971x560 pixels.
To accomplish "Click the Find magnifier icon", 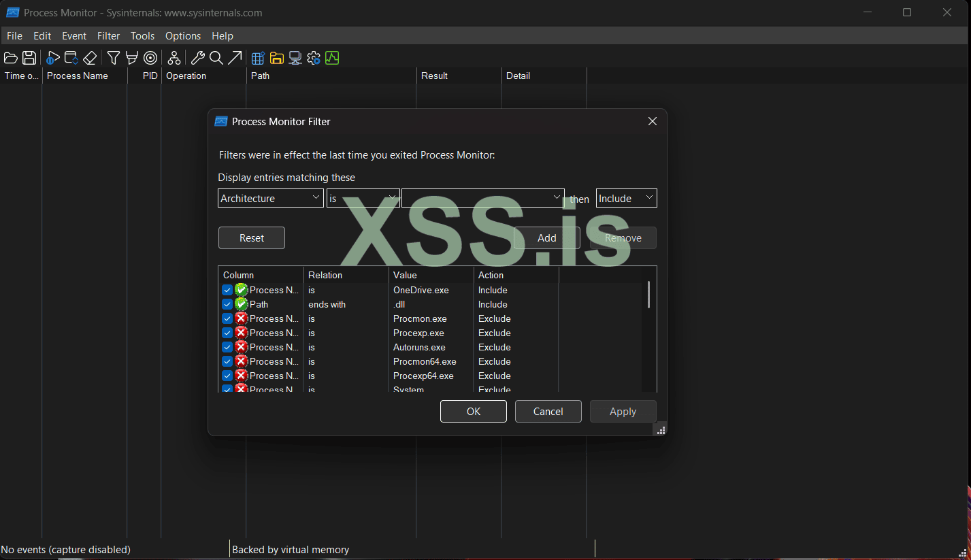I will [x=216, y=58].
